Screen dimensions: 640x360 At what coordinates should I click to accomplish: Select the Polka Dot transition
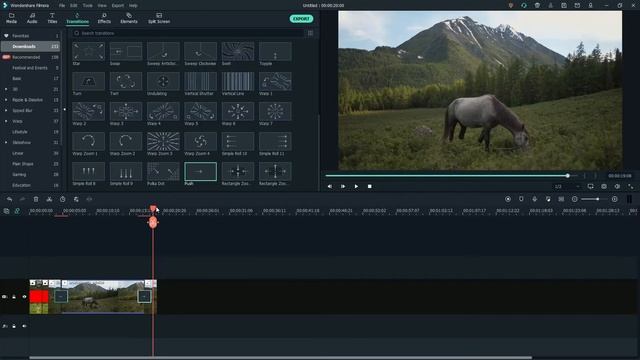click(x=163, y=171)
